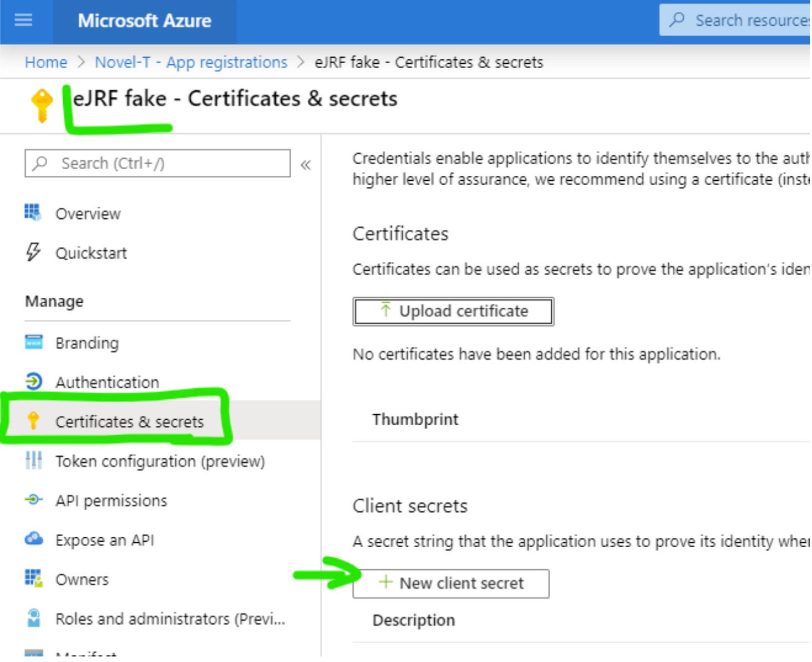Focus the Search resources box

click(x=736, y=20)
